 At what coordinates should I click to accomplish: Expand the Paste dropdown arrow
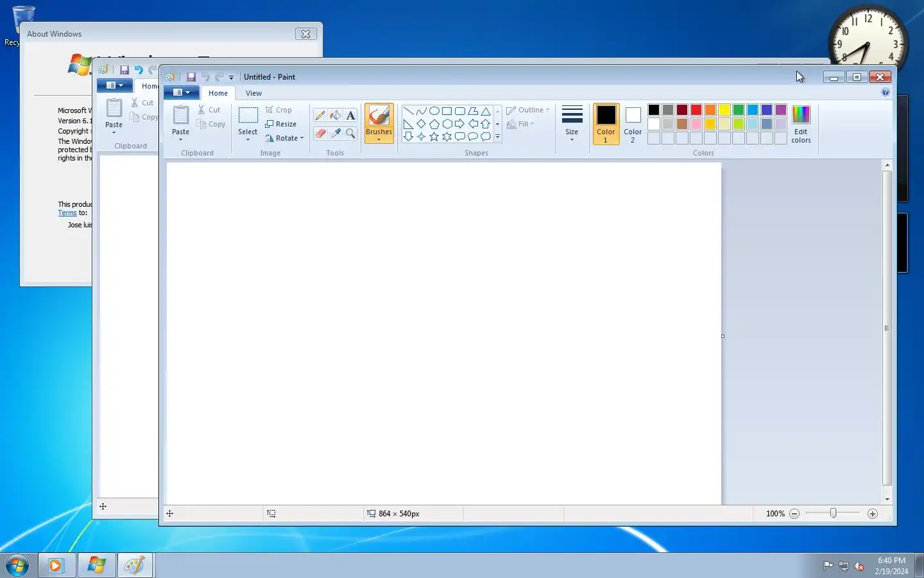[x=181, y=140]
